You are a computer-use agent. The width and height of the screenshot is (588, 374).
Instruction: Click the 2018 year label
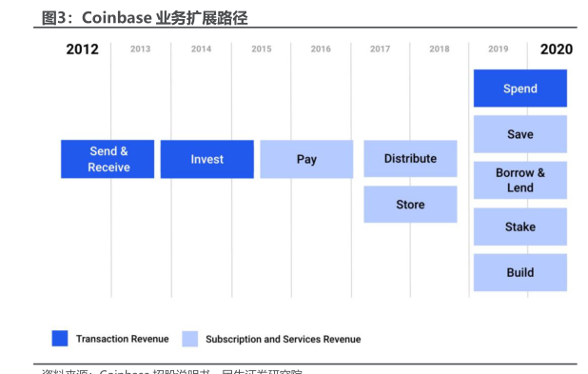(x=440, y=49)
